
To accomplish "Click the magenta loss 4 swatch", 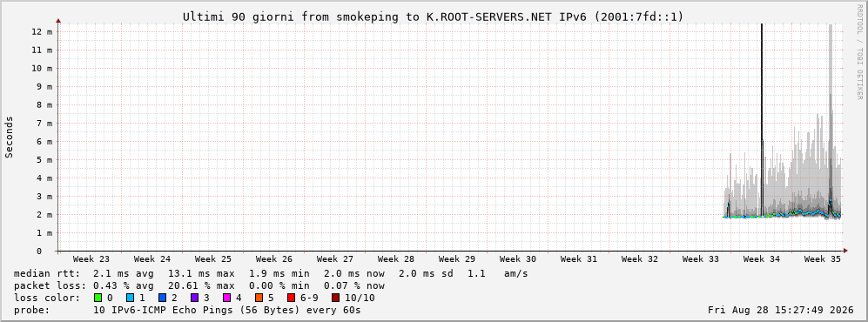I will pyautogui.click(x=227, y=298).
